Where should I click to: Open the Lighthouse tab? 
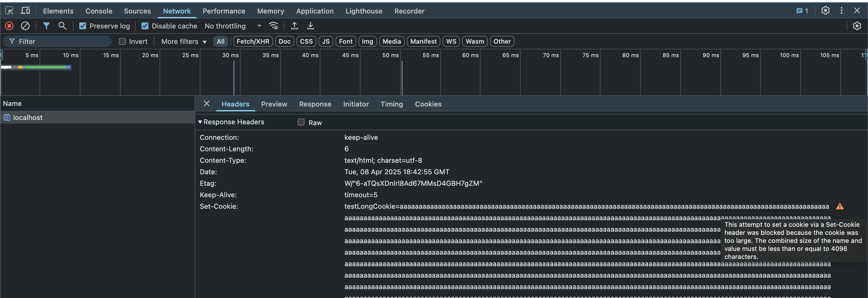364,11
